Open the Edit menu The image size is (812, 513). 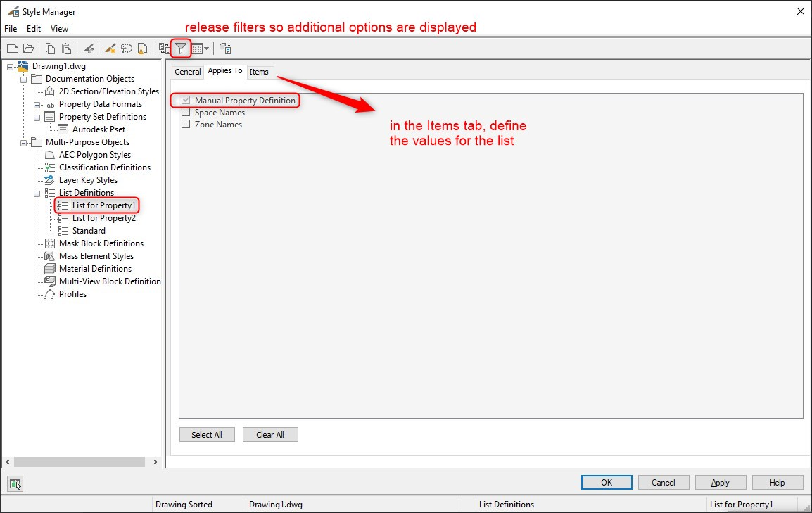(x=34, y=28)
